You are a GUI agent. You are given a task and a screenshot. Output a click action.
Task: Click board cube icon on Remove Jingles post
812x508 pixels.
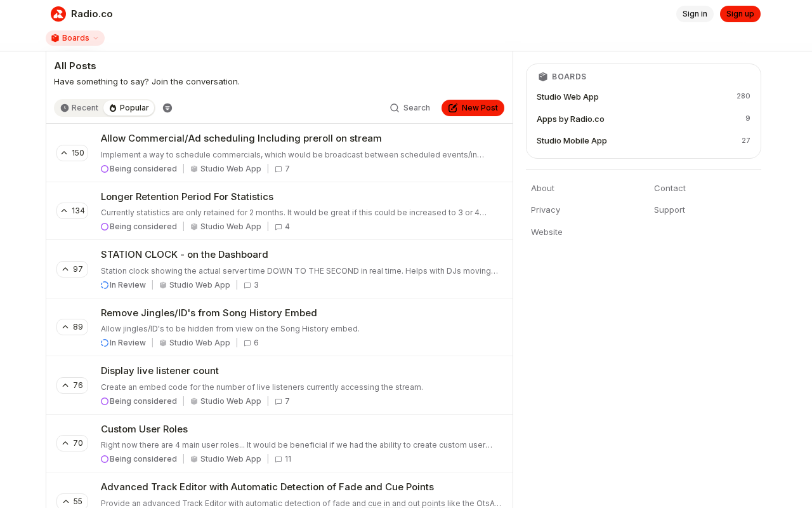tap(163, 344)
